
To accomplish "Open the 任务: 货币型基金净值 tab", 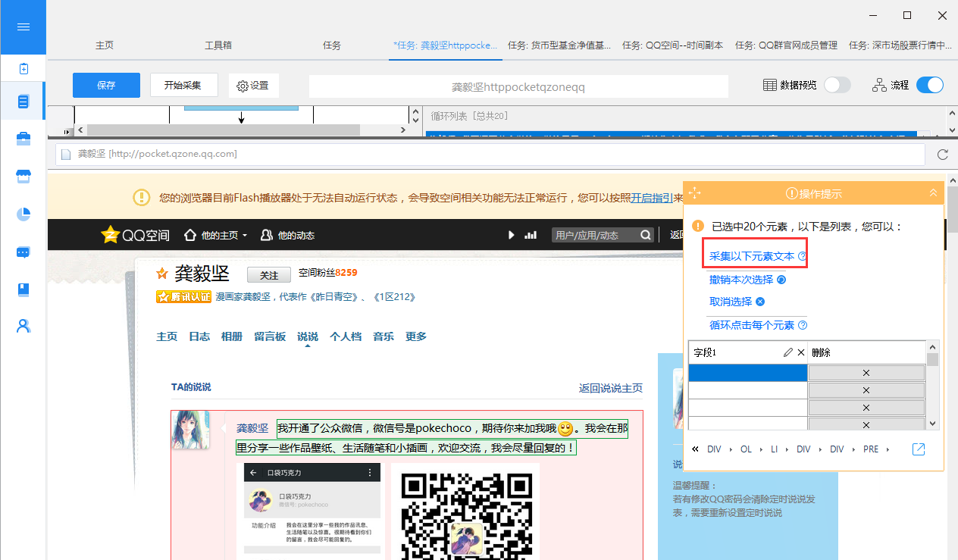I will coord(560,45).
